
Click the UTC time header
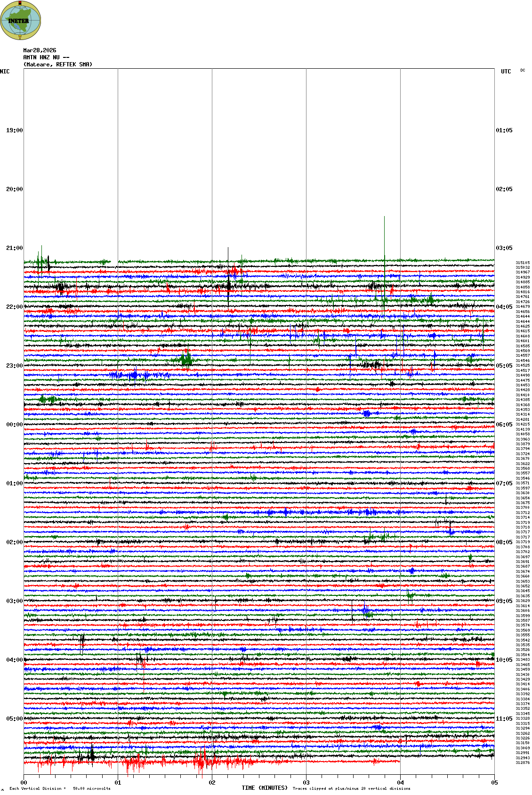click(506, 72)
